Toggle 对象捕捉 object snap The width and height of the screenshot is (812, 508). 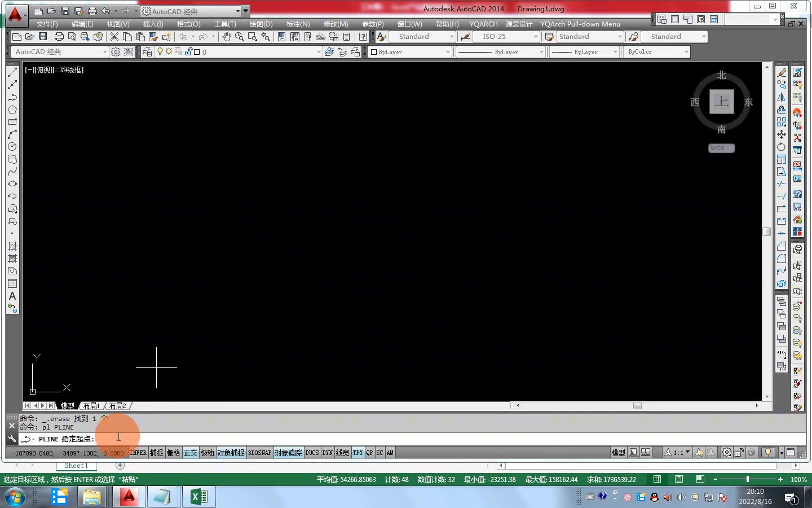click(231, 453)
